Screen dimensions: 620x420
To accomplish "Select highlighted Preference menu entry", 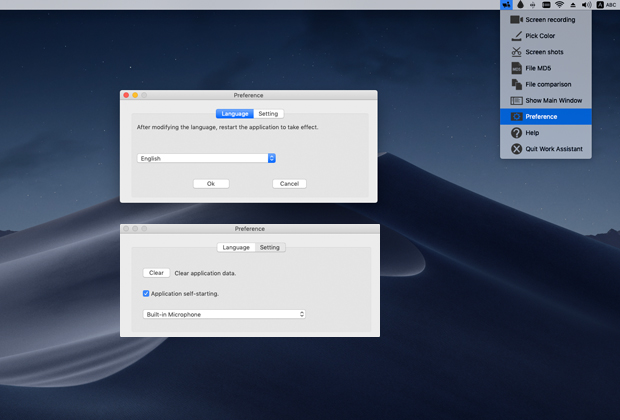I will [x=546, y=117].
